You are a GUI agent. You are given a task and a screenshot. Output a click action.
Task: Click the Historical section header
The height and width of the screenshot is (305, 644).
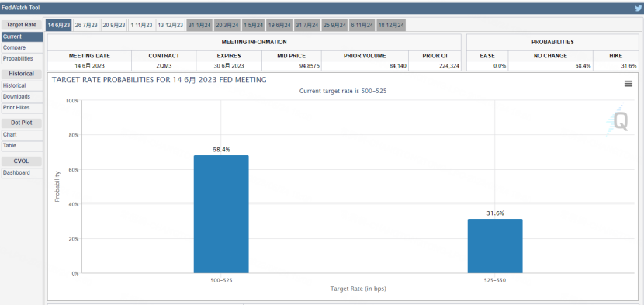[22, 74]
